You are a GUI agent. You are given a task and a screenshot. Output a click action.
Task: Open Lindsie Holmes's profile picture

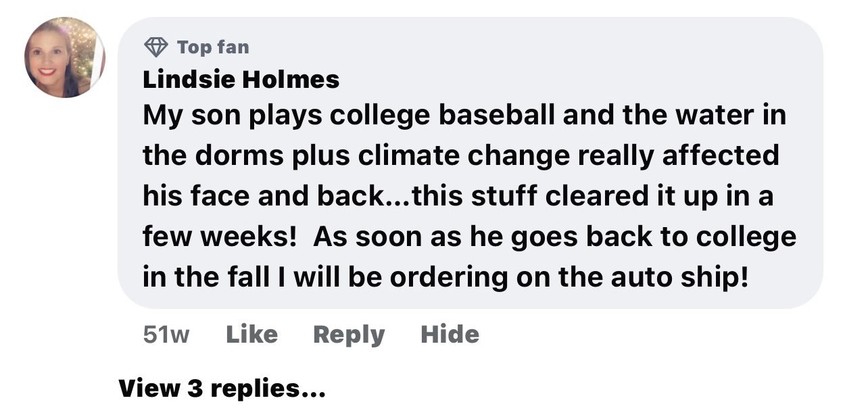point(64,57)
